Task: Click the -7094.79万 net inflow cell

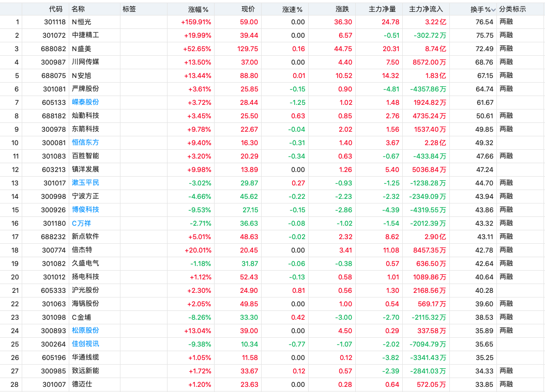Action: tap(428, 344)
